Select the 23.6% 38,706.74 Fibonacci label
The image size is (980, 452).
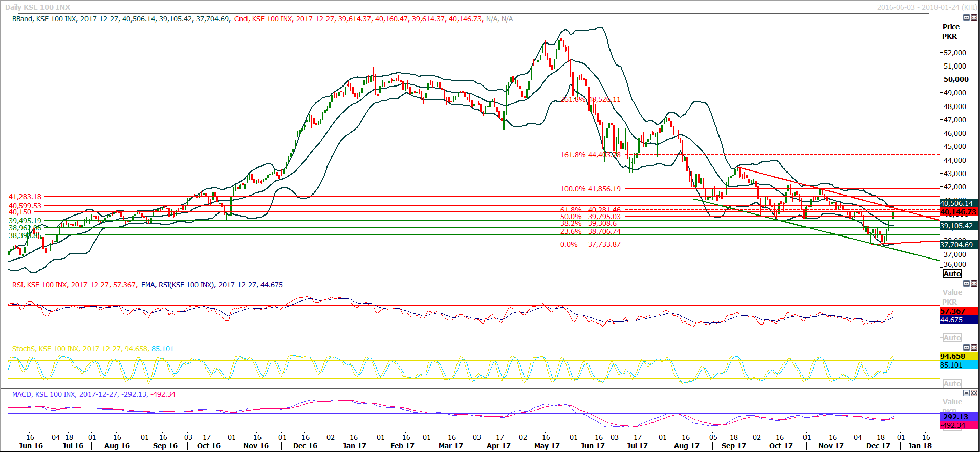(x=590, y=231)
